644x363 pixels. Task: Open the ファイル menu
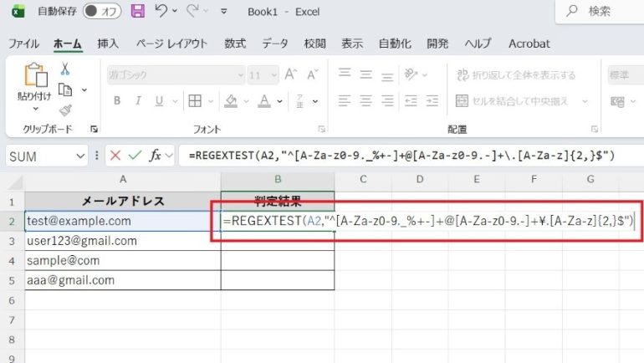[23, 43]
